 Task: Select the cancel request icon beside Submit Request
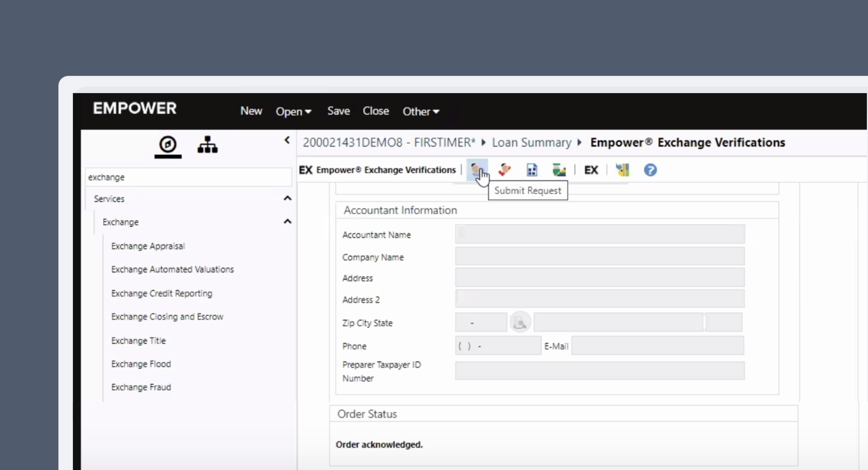click(504, 170)
